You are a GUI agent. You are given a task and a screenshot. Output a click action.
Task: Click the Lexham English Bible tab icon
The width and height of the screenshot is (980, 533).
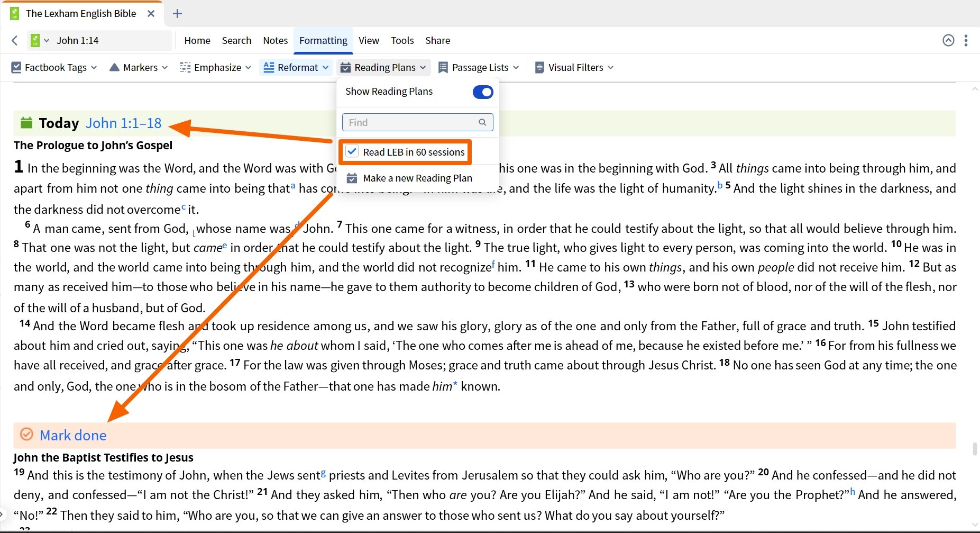click(x=15, y=13)
